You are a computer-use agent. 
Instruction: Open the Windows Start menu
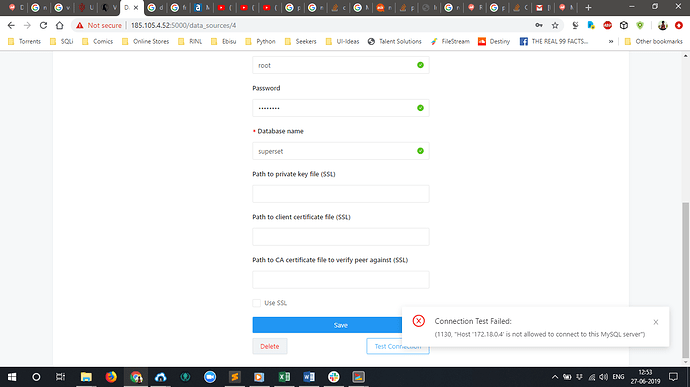[x=12, y=377]
